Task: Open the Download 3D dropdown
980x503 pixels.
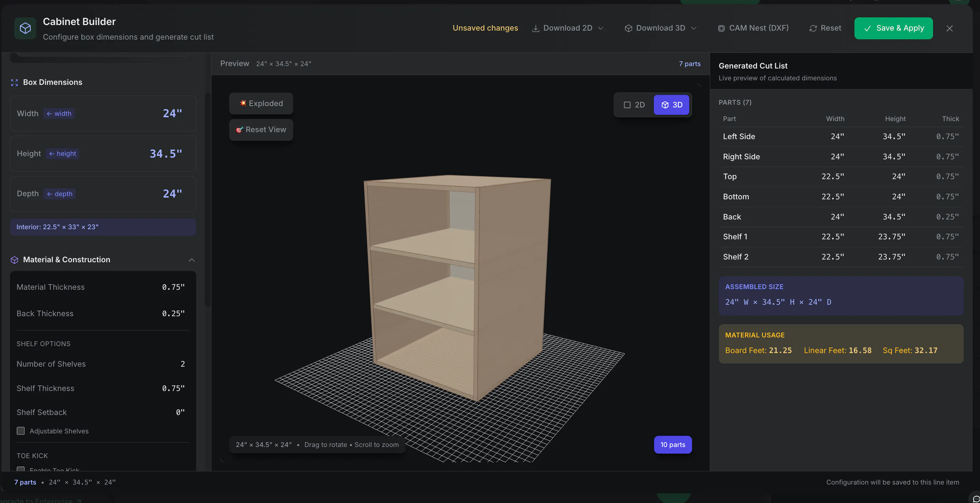Action: click(x=660, y=28)
